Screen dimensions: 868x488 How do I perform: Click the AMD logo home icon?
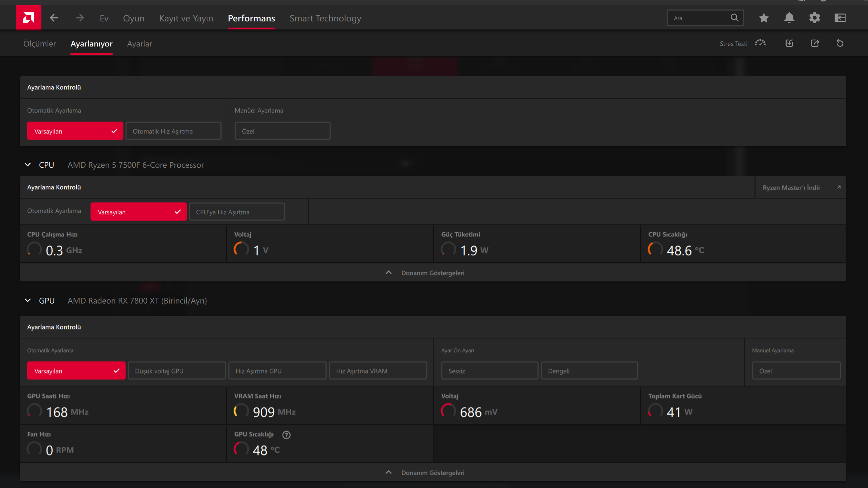click(28, 17)
